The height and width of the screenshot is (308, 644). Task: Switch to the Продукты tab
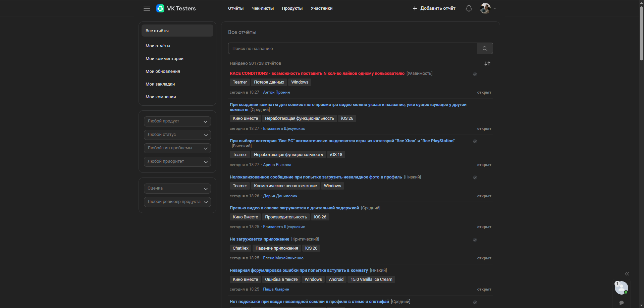click(x=292, y=8)
